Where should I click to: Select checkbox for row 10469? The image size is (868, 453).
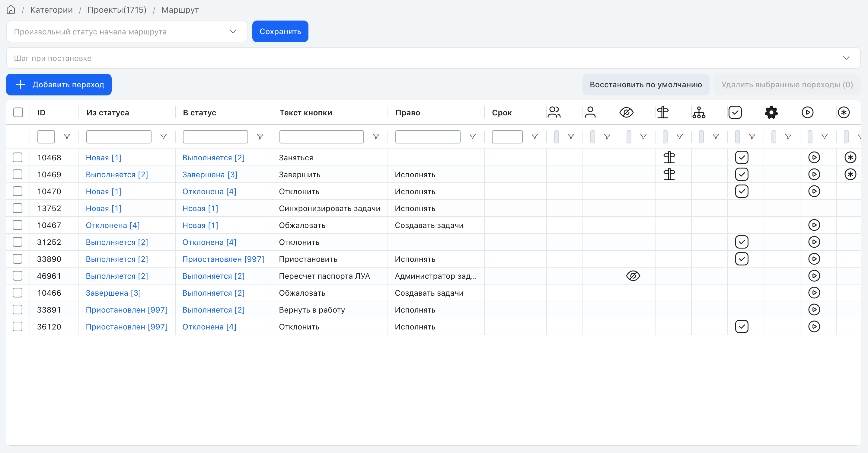(x=18, y=174)
